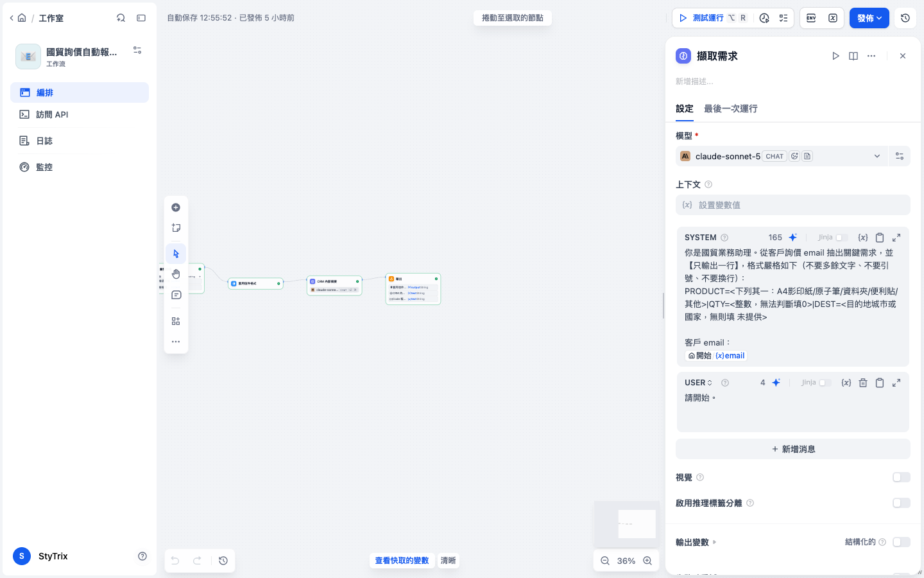924x578 pixels.
Task: Open 訪問 API in the sidebar
Action: (x=80, y=114)
